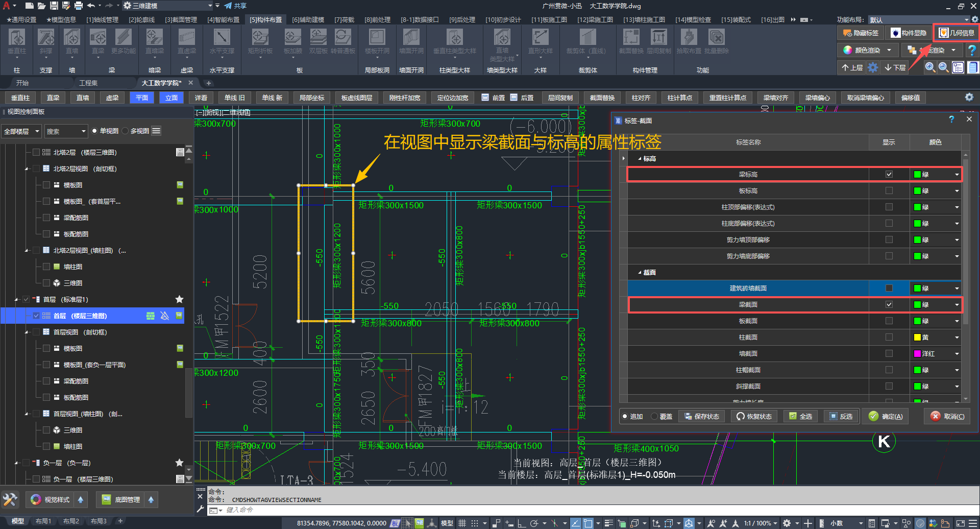This screenshot has height=529, width=980.
Task: Click the layer settings gear between 上层 and 下层
Action: coord(873,67)
